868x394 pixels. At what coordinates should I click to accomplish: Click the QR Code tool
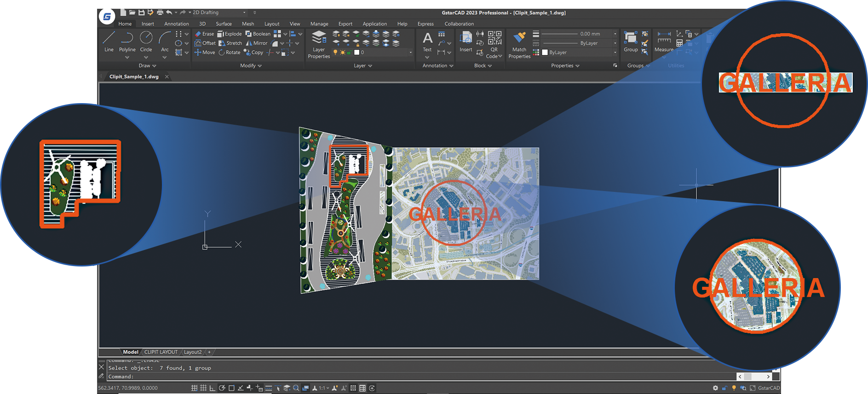tap(494, 45)
